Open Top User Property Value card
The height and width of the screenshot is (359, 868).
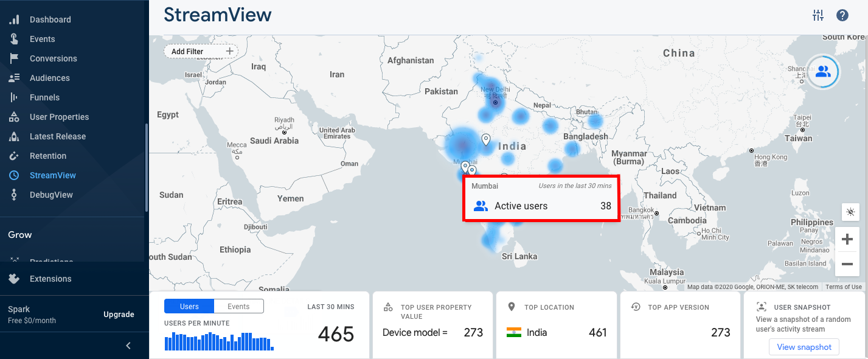click(x=432, y=325)
